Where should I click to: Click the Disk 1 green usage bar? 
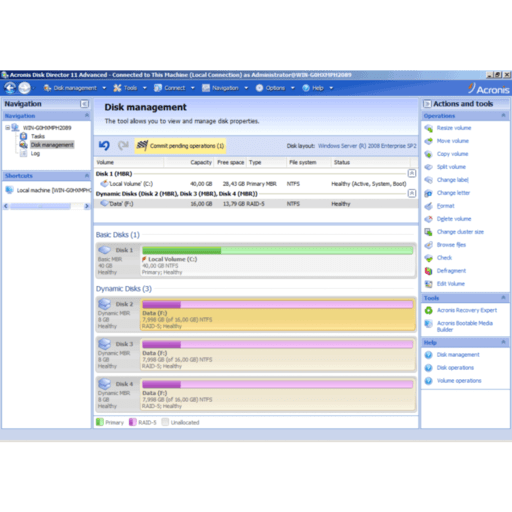coord(278,250)
